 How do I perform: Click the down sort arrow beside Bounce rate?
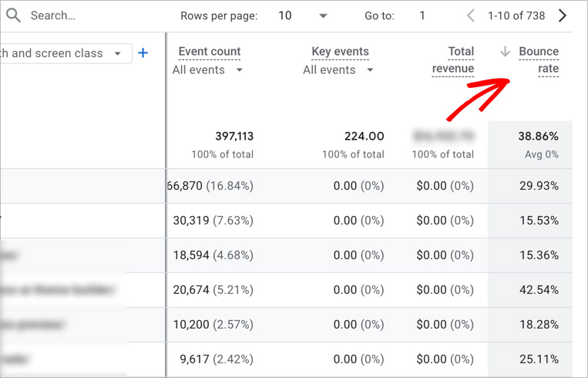coord(505,52)
